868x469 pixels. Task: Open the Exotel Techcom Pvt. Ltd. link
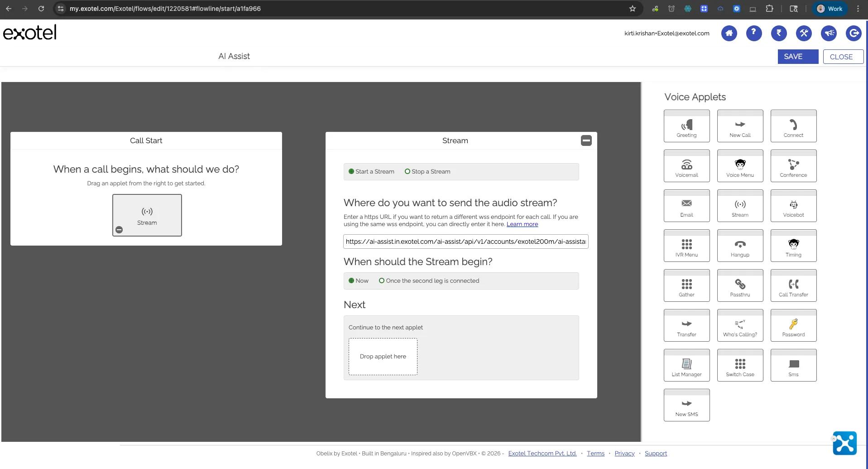tap(542, 454)
